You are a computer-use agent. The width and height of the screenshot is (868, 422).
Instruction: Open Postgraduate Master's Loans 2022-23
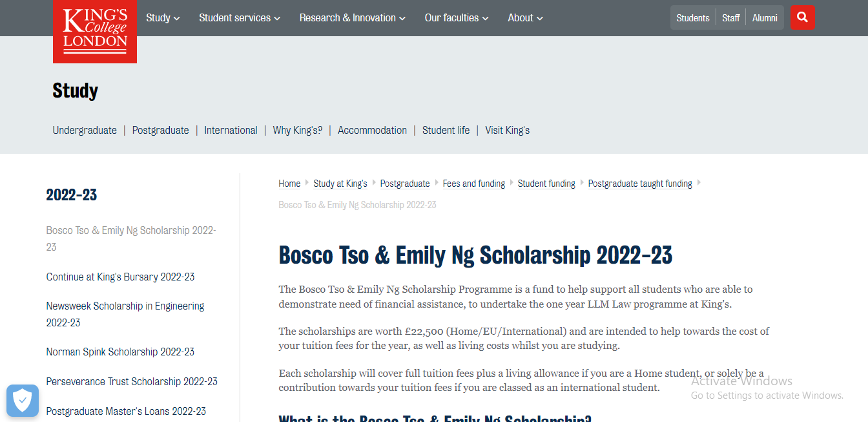[126, 411]
